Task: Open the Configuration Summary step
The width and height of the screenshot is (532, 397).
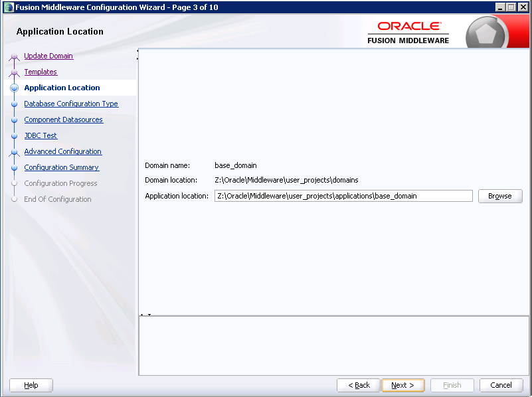Action: pos(61,167)
